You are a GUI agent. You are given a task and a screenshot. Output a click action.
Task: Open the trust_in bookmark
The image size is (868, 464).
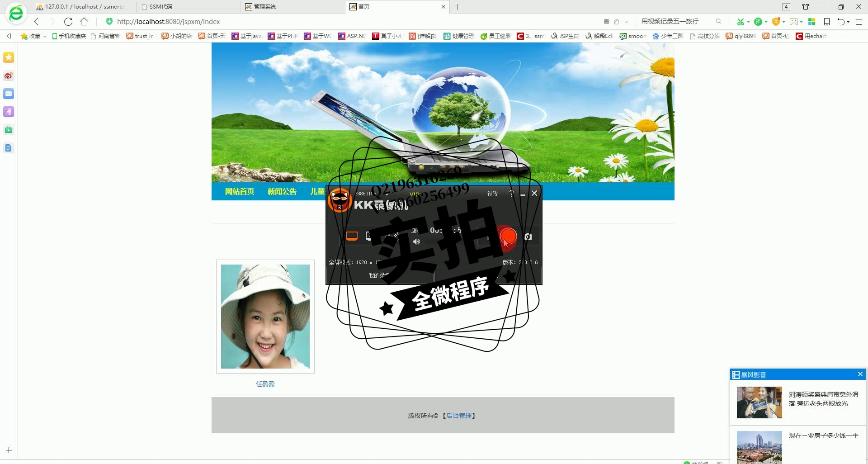click(141, 36)
